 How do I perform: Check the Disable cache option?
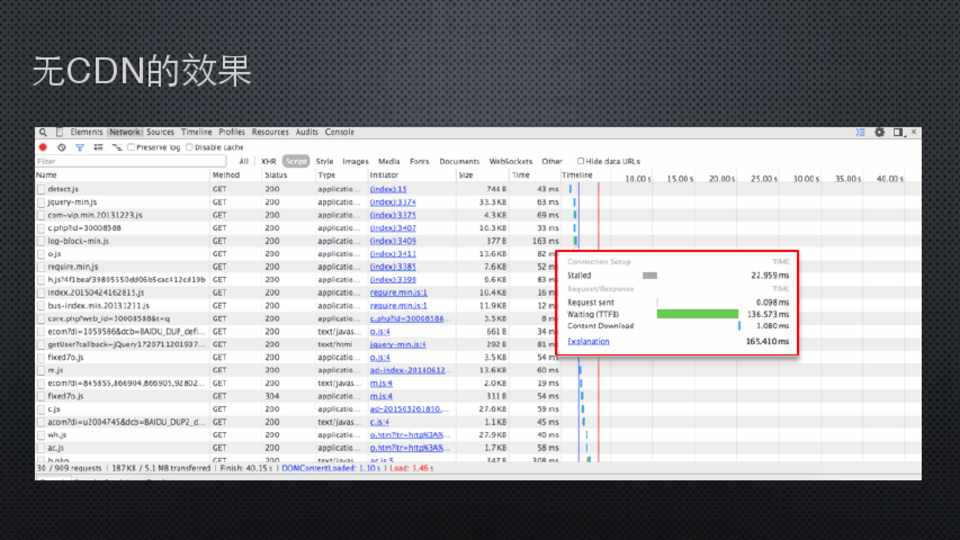point(190,147)
